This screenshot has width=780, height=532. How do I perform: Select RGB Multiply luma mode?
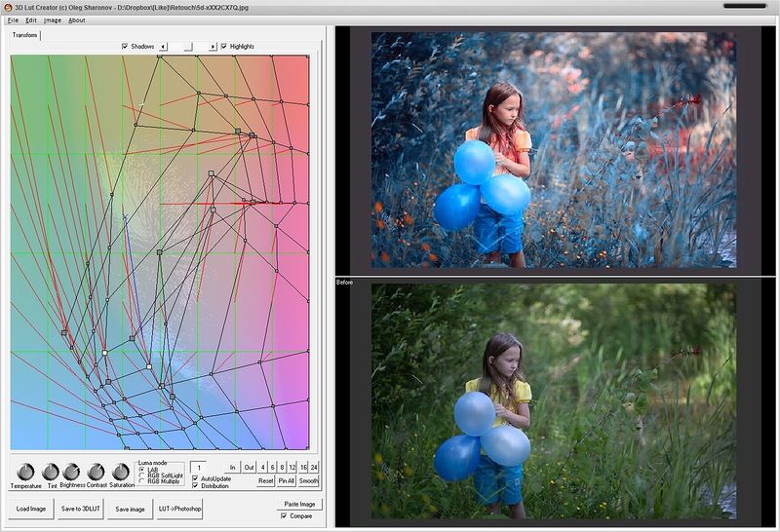pyautogui.click(x=141, y=481)
